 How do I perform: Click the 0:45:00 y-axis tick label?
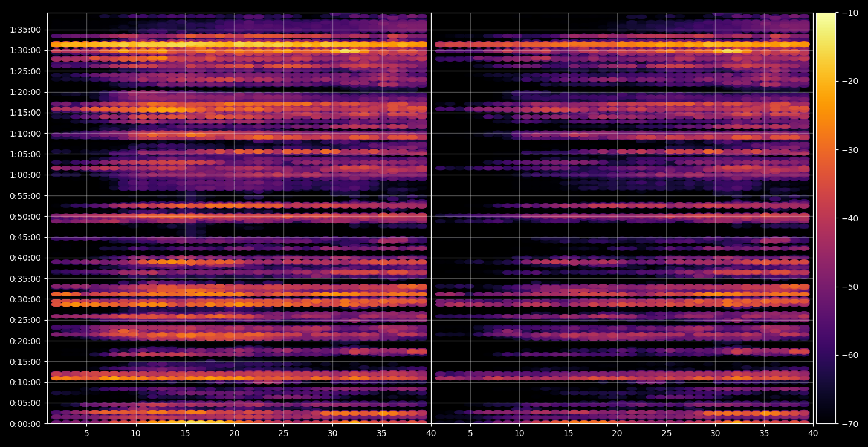coord(25,237)
